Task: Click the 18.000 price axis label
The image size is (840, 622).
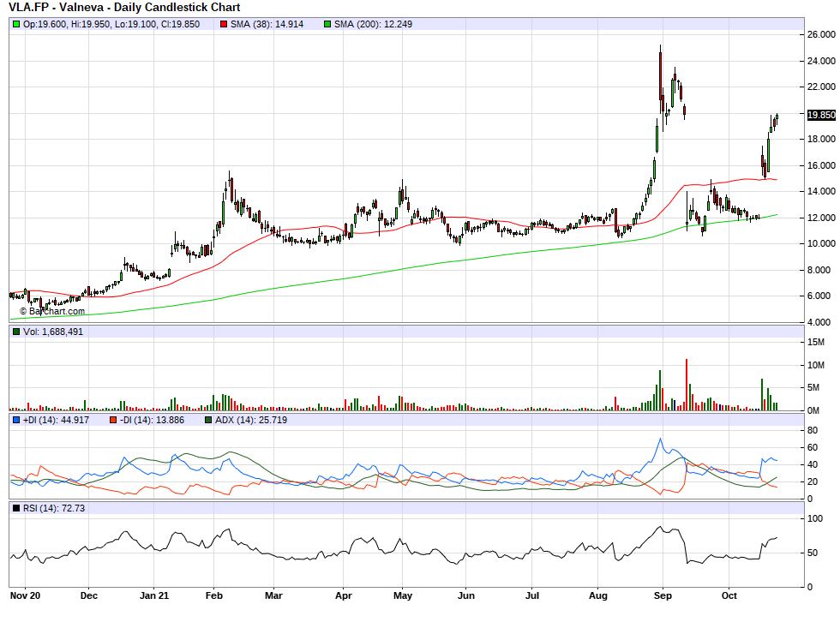Action: (821, 139)
